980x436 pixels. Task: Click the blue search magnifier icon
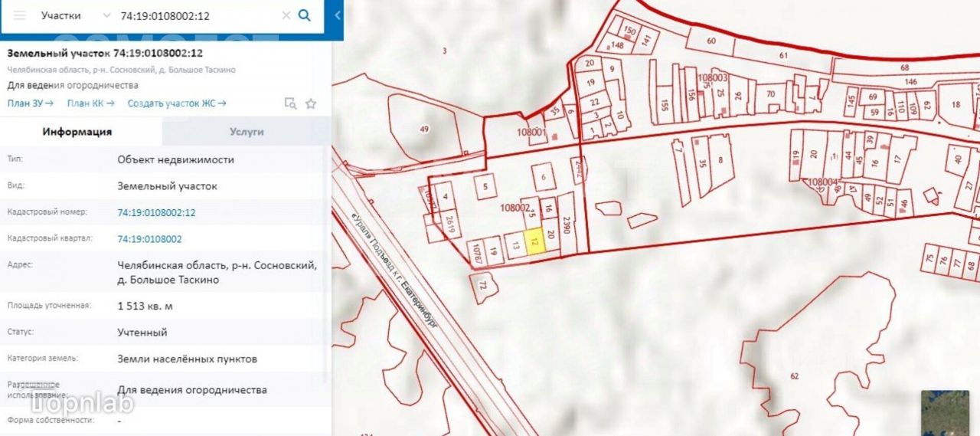304,15
